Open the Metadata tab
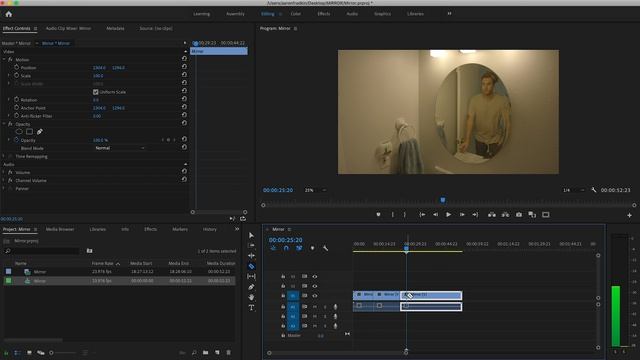Screen dimensions: 640x360 coord(115,29)
